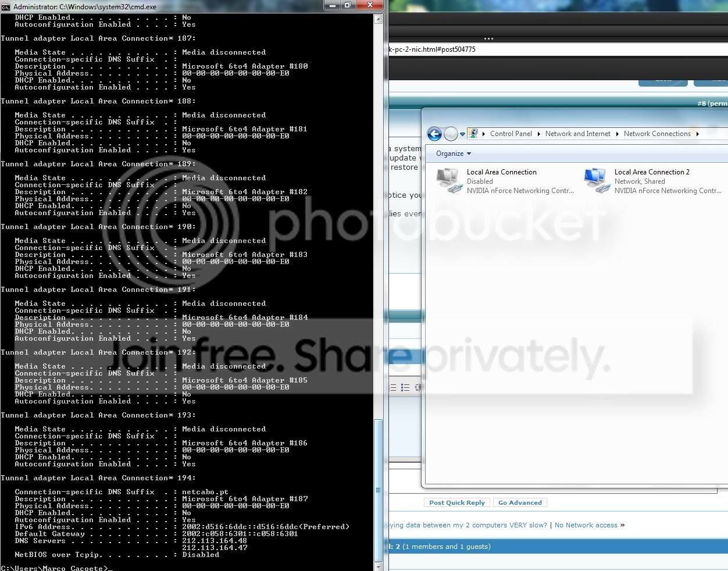The width and height of the screenshot is (728, 571).
Task: Click the three-dots handle above the browser address bar
Action: [x=488, y=39]
